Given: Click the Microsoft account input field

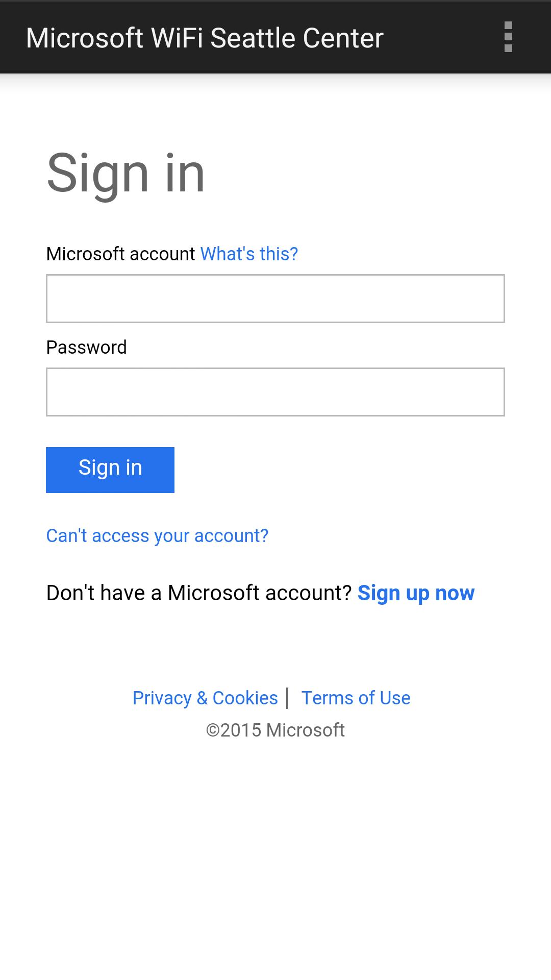Looking at the screenshot, I should coord(275,298).
